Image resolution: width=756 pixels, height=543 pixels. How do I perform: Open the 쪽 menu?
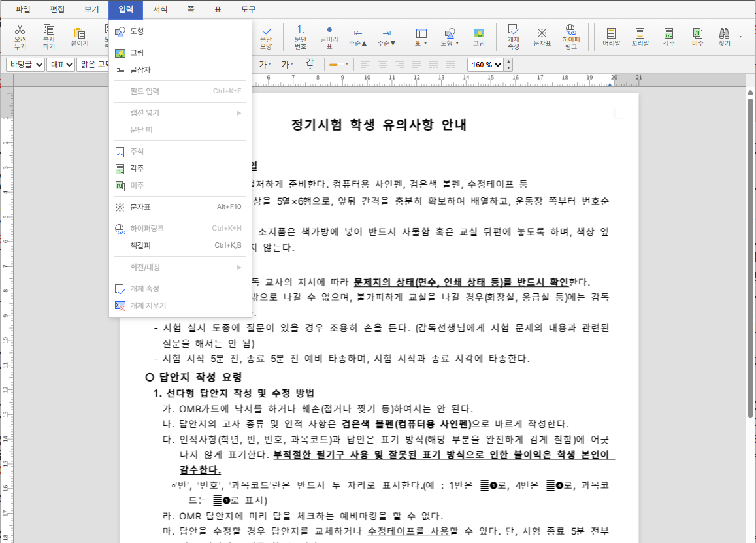point(190,9)
